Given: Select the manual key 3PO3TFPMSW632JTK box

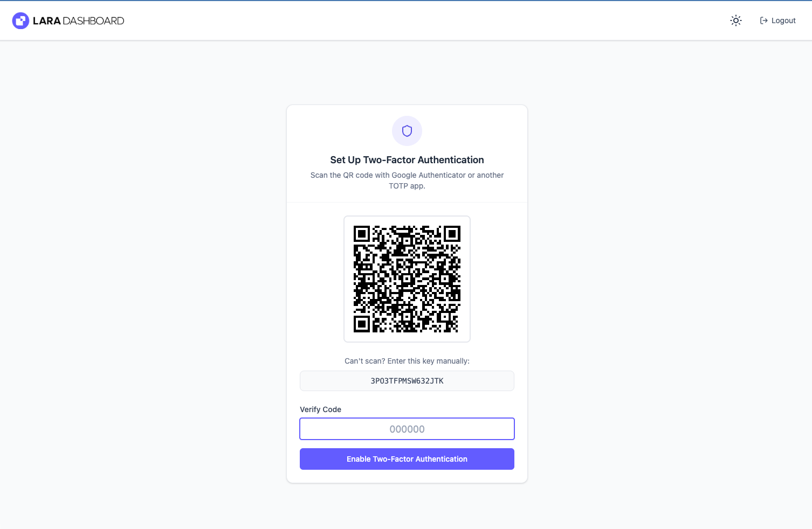Looking at the screenshot, I should [x=407, y=381].
